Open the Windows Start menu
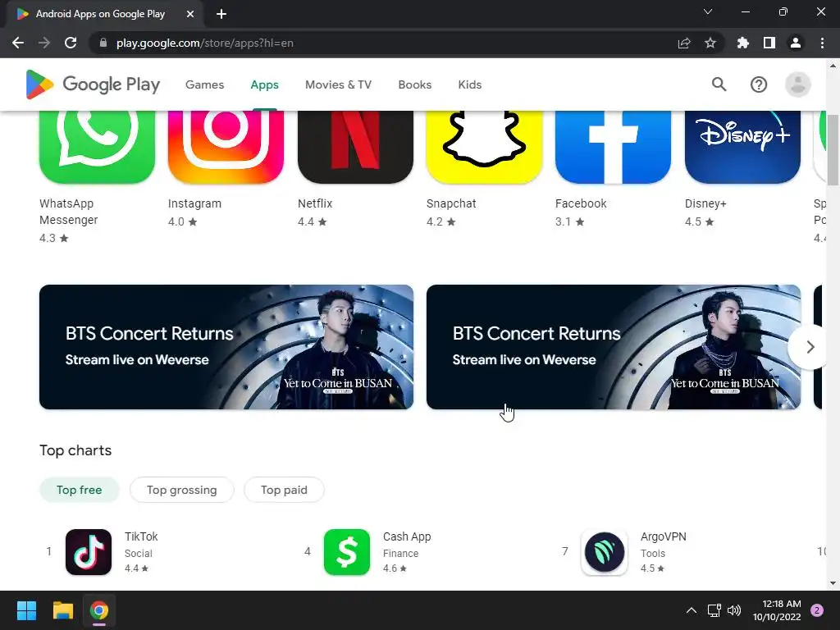This screenshot has height=630, width=840. 26,610
